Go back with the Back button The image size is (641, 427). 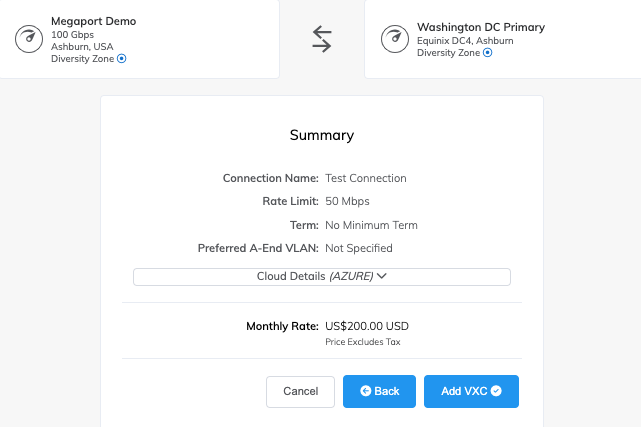tap(379, 391)
